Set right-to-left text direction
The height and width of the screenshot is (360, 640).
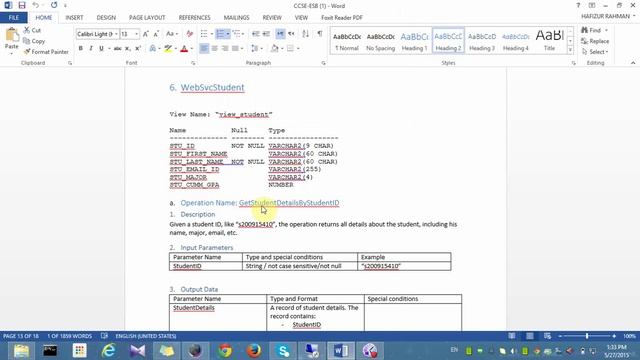click(x=291, y=34)
